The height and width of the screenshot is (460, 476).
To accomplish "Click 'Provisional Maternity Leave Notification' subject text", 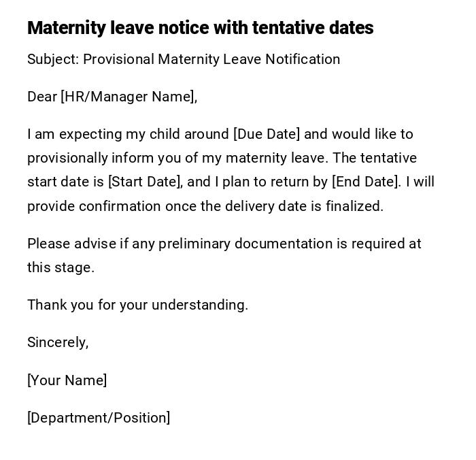I will point(211,59).
